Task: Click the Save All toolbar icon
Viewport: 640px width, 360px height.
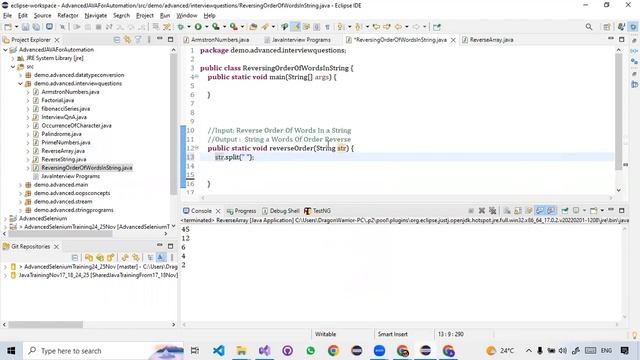Action: [x=36, y=27]
